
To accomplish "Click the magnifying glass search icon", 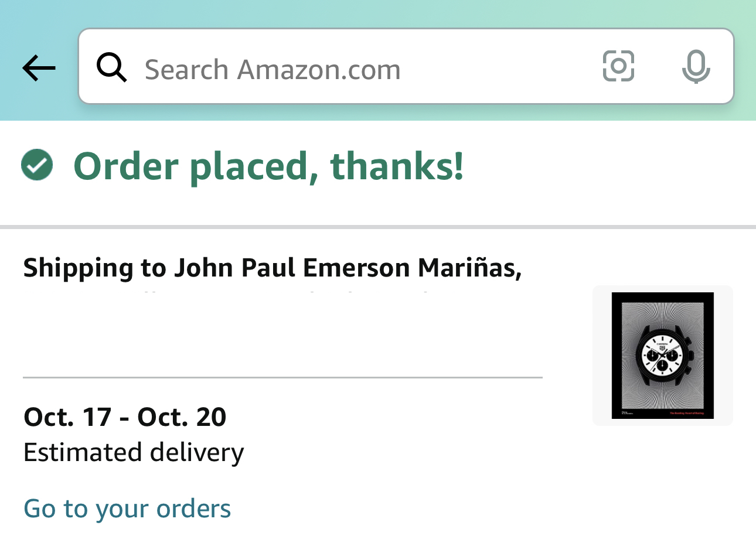I will pyautogui.click(x=111, y=67).
